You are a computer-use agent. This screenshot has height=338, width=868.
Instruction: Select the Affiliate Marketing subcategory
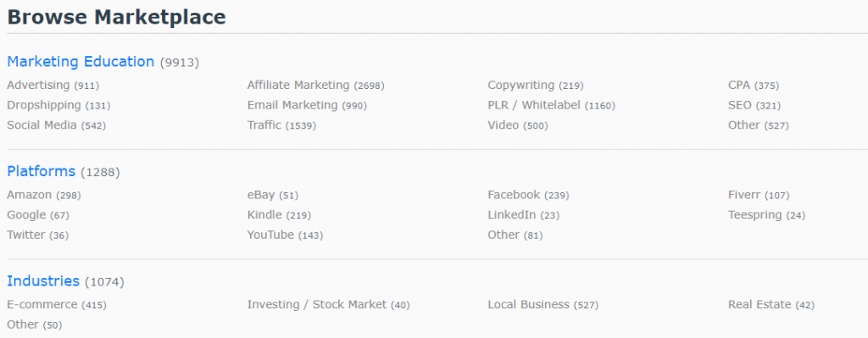(298, 86)
